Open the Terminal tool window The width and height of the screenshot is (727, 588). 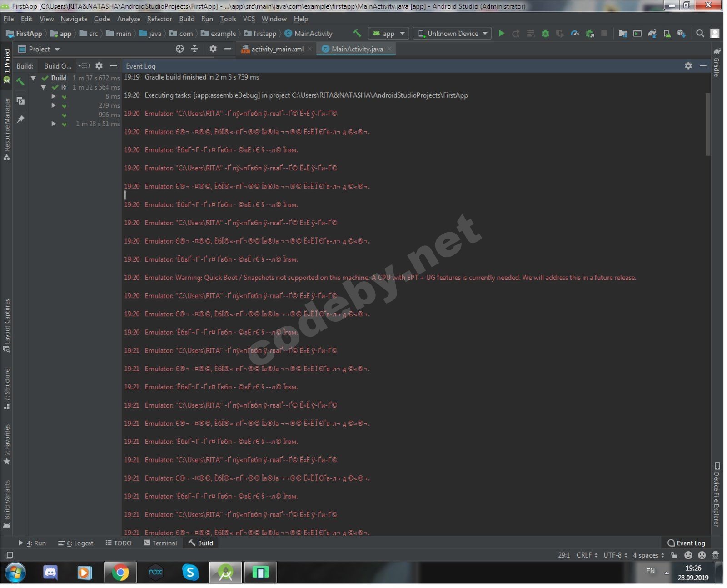(x=160, y=543)
